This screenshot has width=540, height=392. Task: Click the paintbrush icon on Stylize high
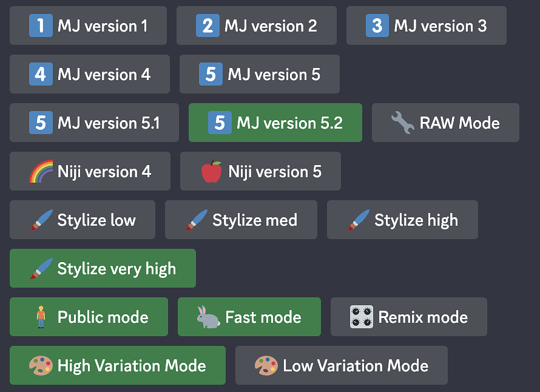[x=358, y=220]
